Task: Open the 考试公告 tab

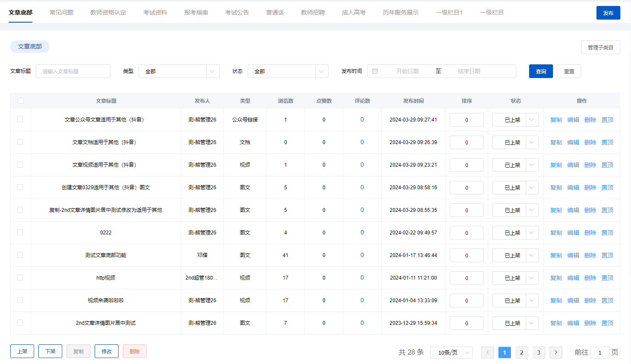Action: [237, 12]
